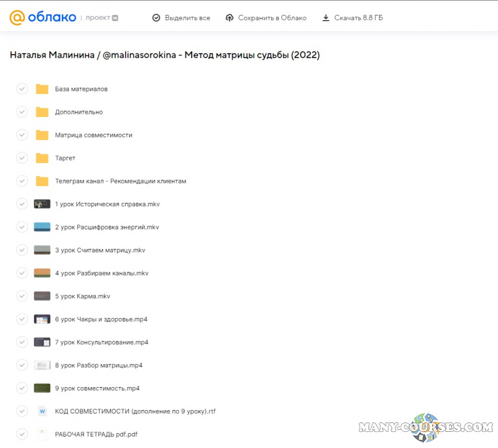
Task: Click the download arrow icon for Скачать
Action: [x=326, y=18]
